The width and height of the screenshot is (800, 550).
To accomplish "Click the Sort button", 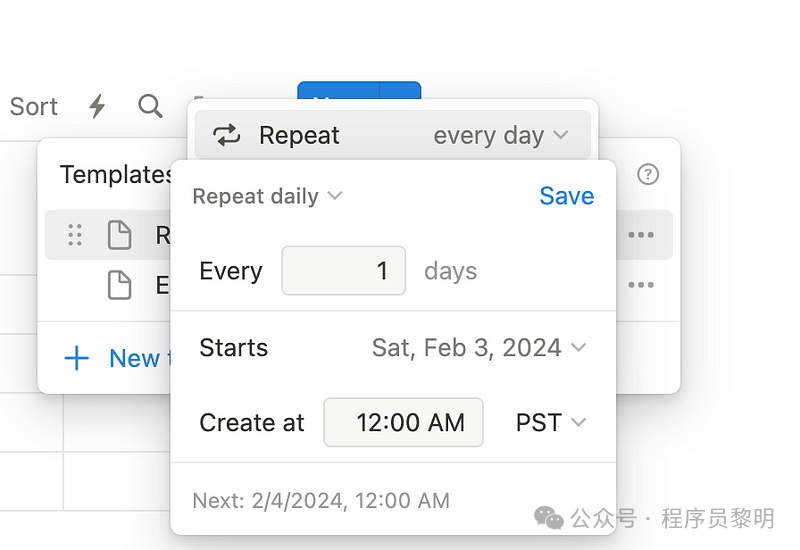I will (x=34, y=106).
